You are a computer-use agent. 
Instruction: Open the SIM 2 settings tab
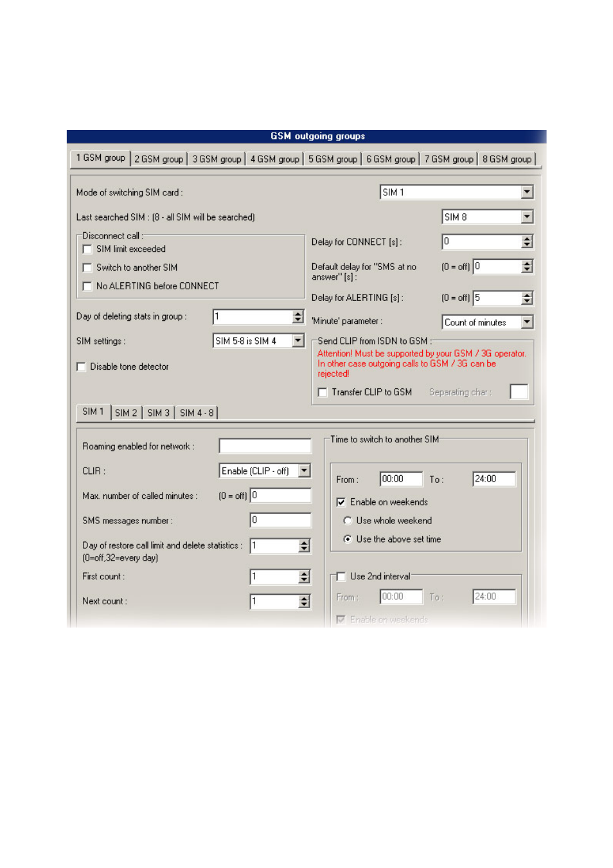(126, 413)
